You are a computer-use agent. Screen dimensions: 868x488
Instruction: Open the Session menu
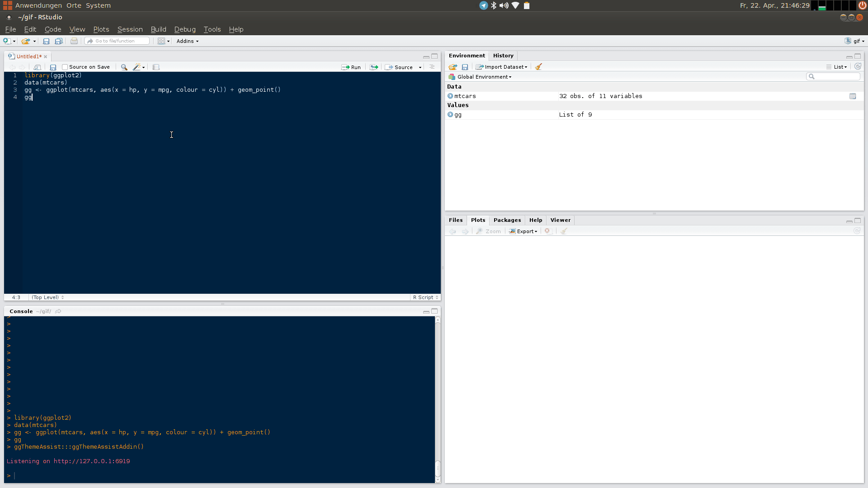coord(130,29)
